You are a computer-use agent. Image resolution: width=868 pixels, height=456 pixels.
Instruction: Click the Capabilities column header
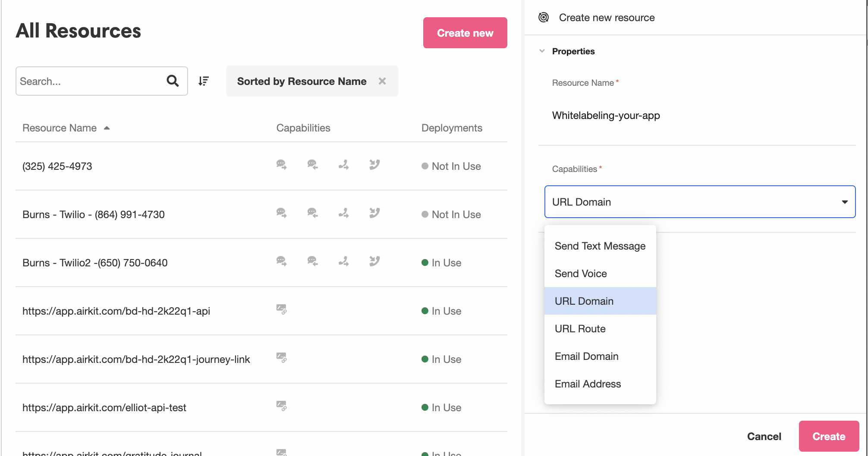point(303,128)
